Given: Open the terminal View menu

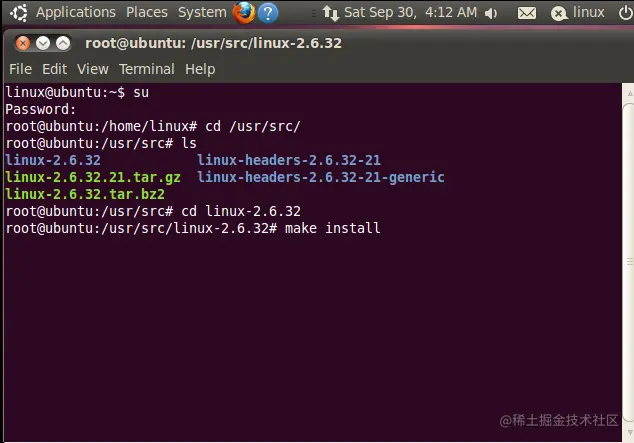Looking at the screenshot, I should [x=93, y=69].
